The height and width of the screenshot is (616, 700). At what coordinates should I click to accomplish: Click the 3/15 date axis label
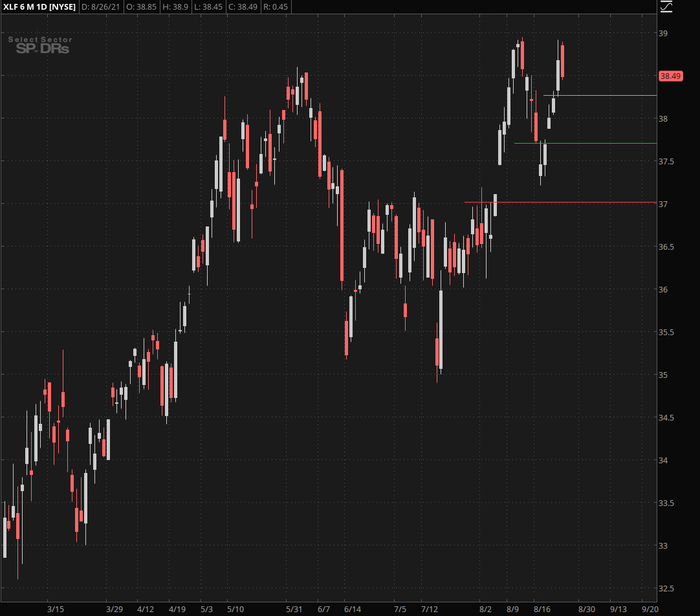point(56,610)
